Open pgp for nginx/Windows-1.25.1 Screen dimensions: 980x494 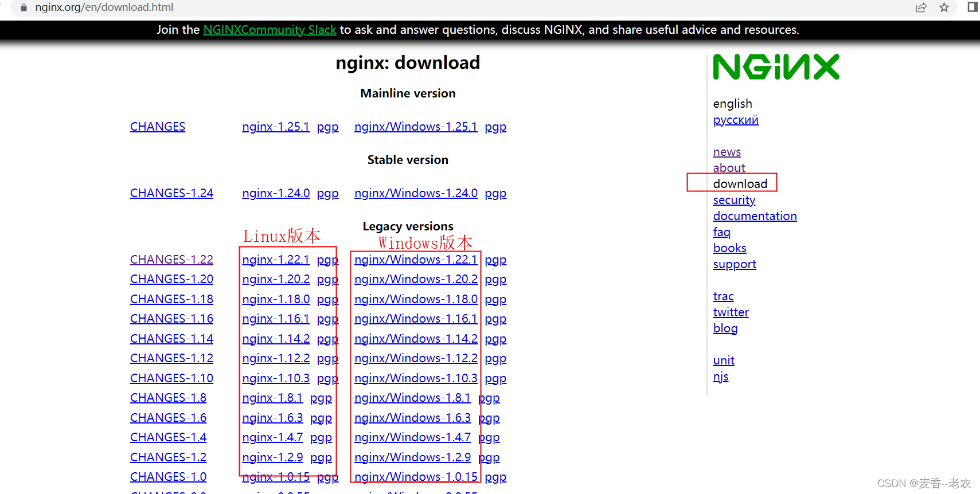click(x=495, y=127)
